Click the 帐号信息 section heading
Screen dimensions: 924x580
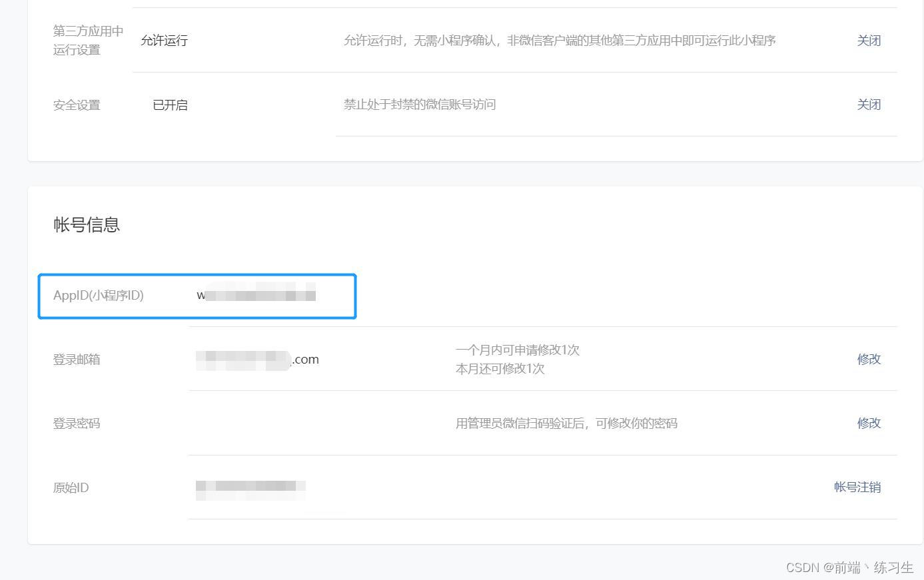coord(86,225)
